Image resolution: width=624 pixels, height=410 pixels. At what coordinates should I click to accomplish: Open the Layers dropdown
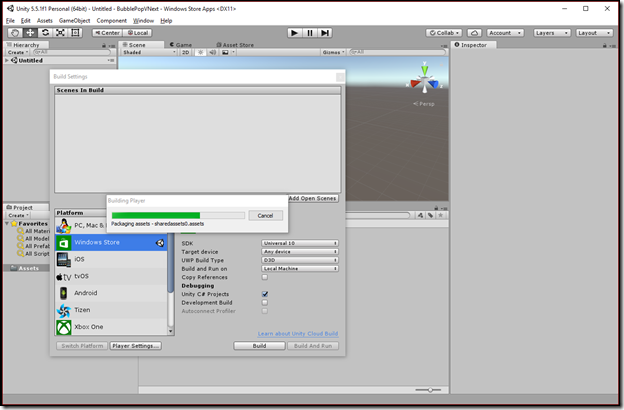point(552,33)
